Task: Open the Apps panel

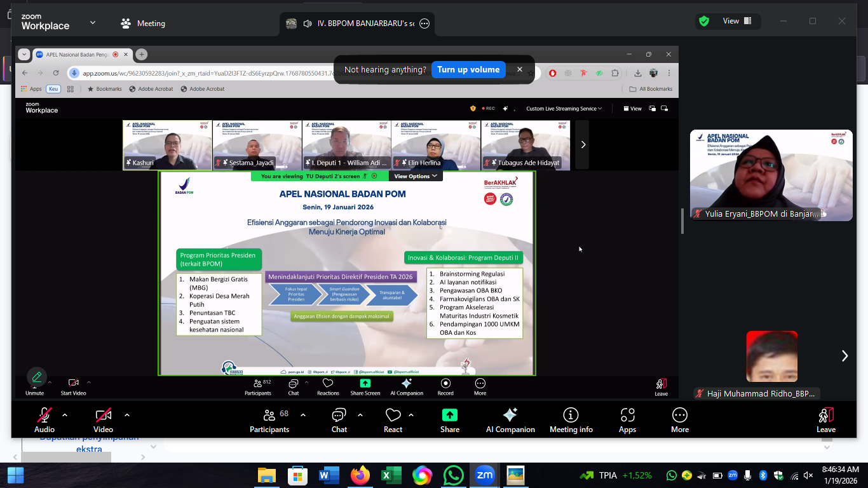Action: pyautogui.click(x=627, y=420)
